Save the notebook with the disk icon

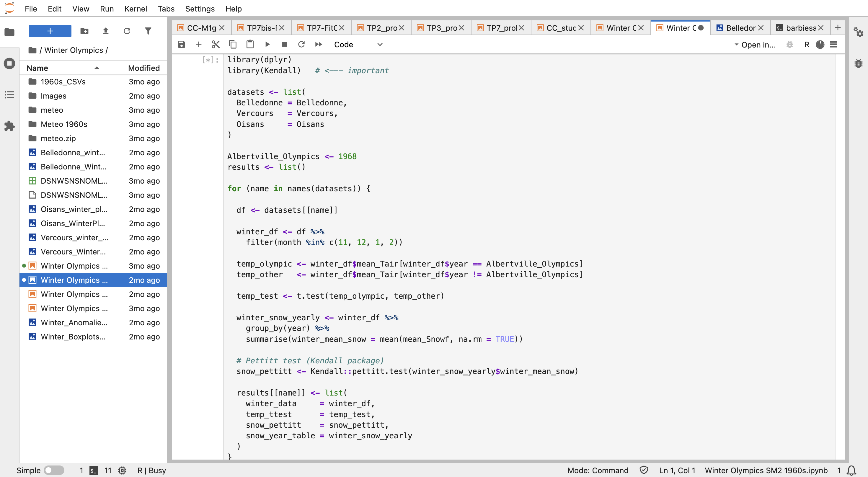pyautogui.click(x=181, y=45)
